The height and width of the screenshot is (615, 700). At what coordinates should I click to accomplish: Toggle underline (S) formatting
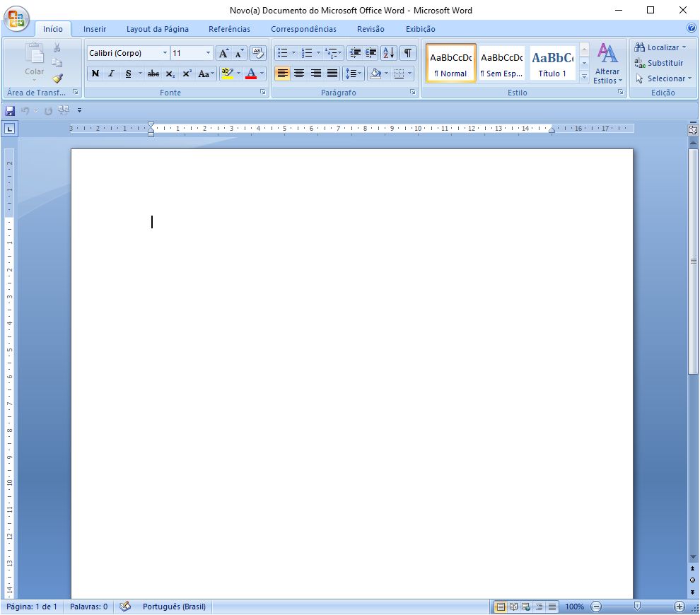click(x=128, y=74)
